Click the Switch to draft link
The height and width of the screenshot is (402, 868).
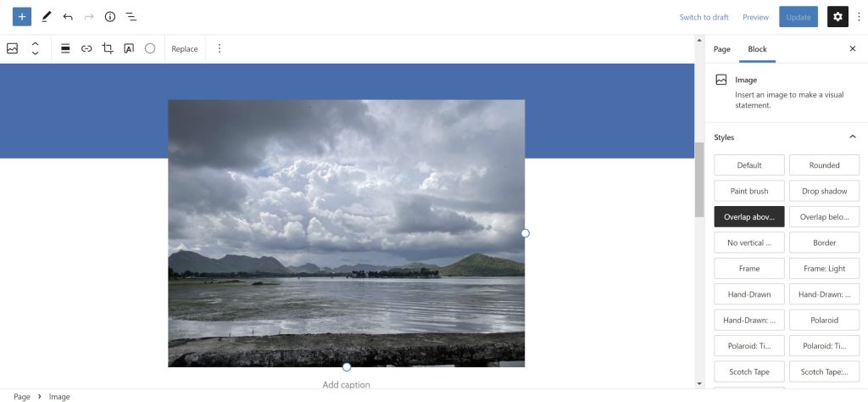click(704, 17)
